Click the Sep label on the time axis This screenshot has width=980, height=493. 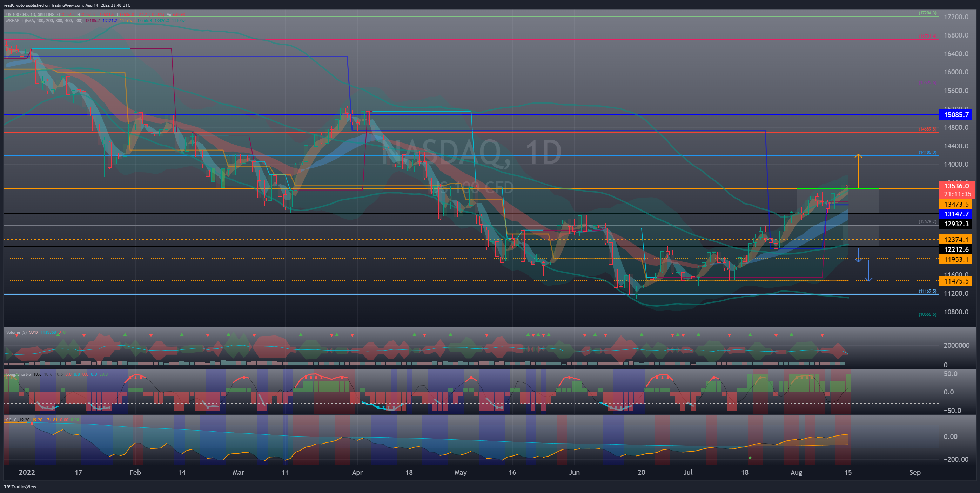(915, 472)
